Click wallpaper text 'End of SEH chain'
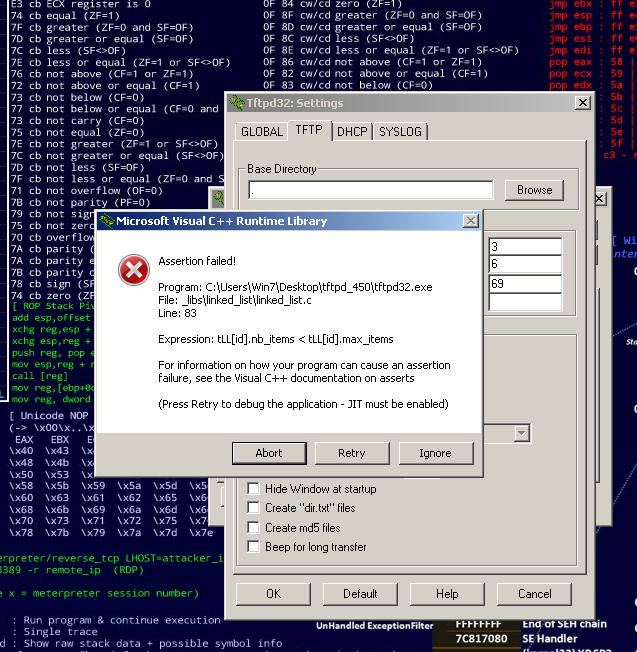Image resolution: width=637 pixels, height=652 pixels. (x=564, y=624)
